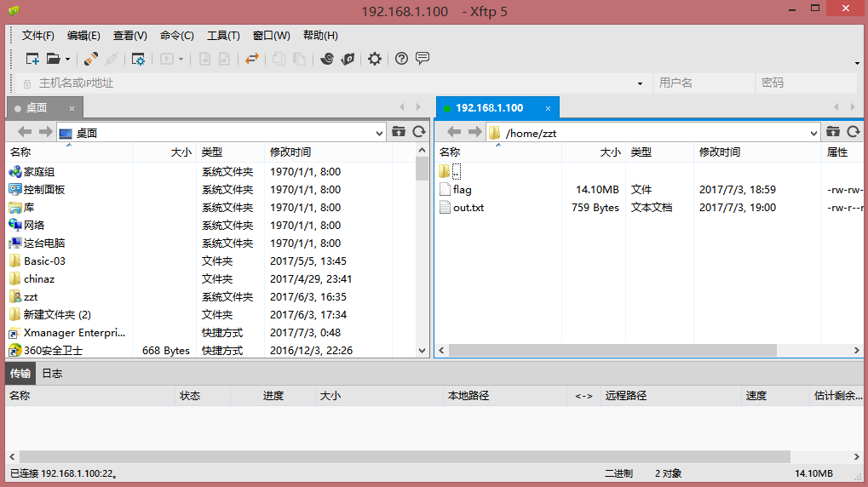The width and height of the screenshot is (868, 487).
Task: Open the 查看(V) menu
Action: tap(130, 36)
